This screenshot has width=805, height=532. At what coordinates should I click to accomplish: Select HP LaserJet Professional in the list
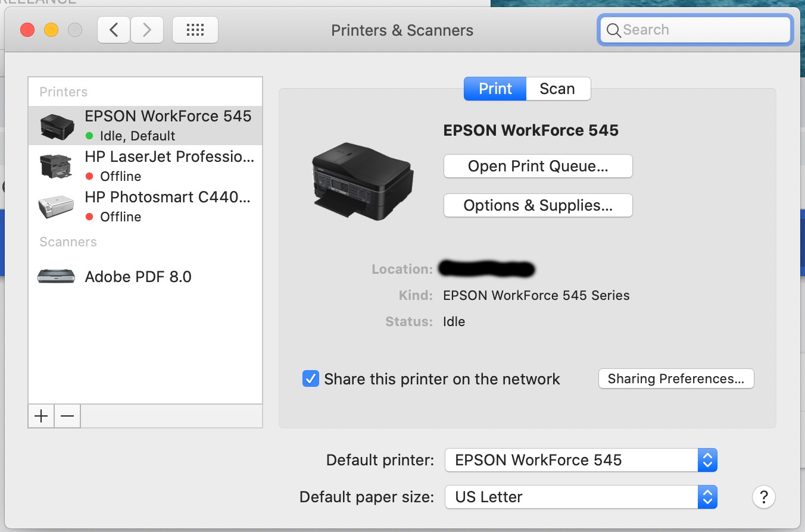point(145,165)
